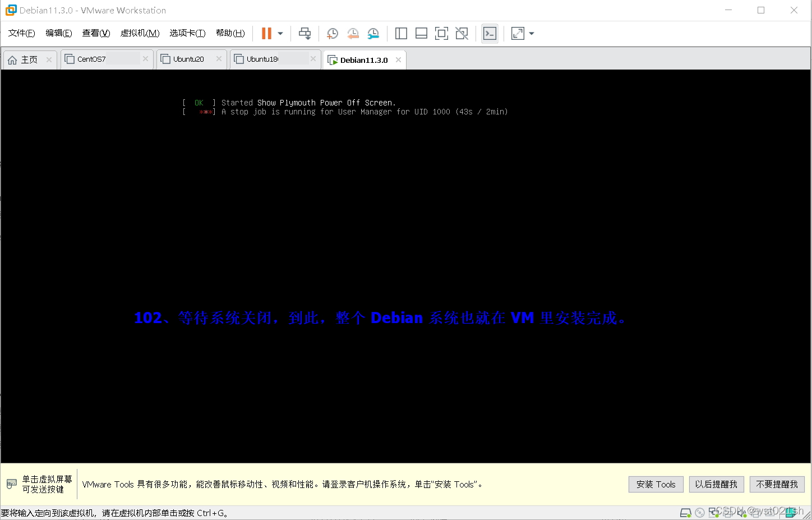Viewport: 812px width, 520px height.
Task: Close the 主页 home tab
Action: 49,59
